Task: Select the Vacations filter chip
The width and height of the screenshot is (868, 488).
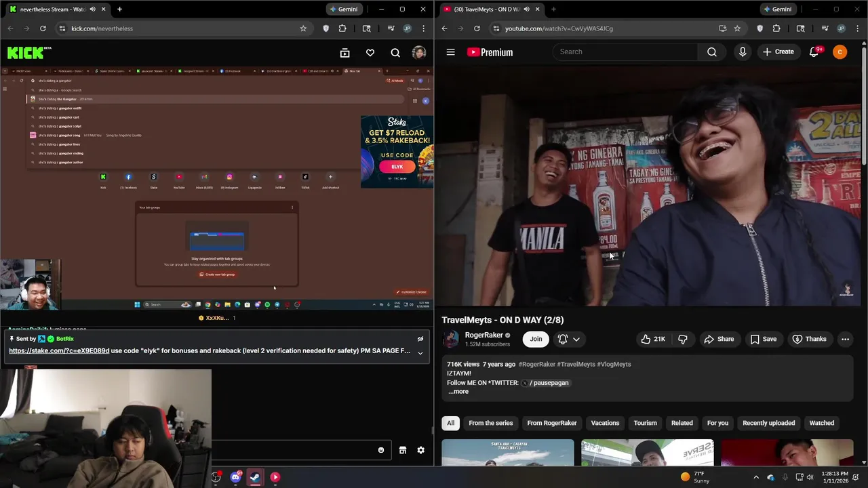Action: tap(605, 423)
